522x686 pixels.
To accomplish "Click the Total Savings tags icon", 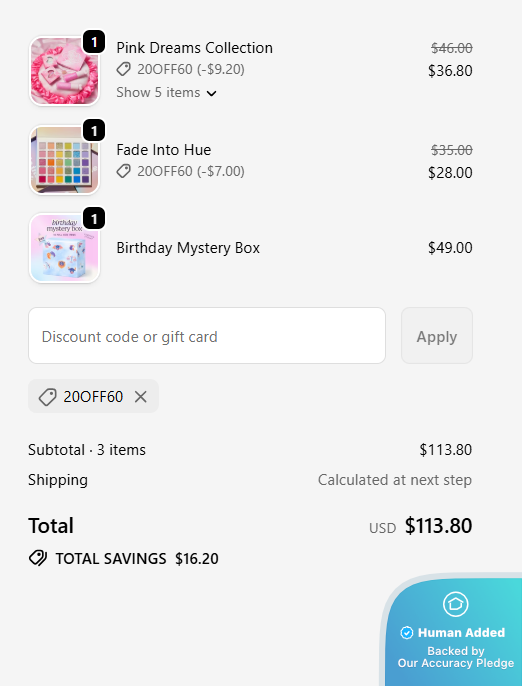I will point(38,558).
